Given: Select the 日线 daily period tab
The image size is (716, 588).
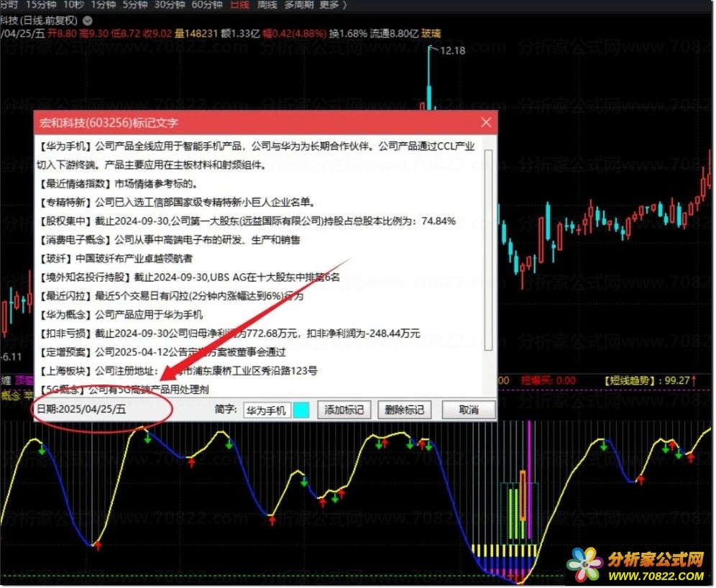Looking at the screenshot, I should click(239, 5).
